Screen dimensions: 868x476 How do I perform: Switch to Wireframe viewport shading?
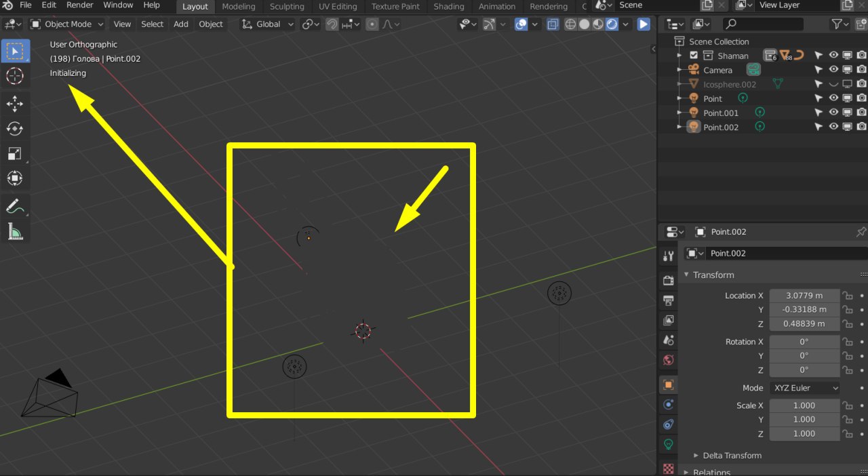tap(570, 24)
